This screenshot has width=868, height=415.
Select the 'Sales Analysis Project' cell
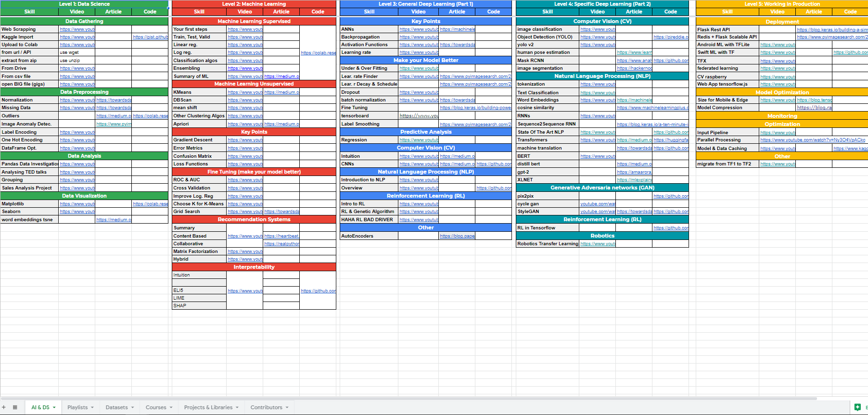29,188
